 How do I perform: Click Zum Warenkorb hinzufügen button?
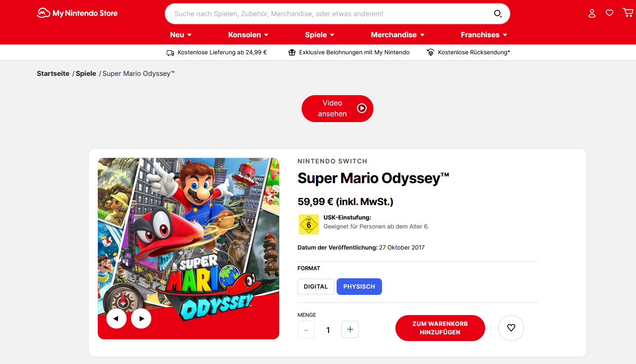click(440, 328)
